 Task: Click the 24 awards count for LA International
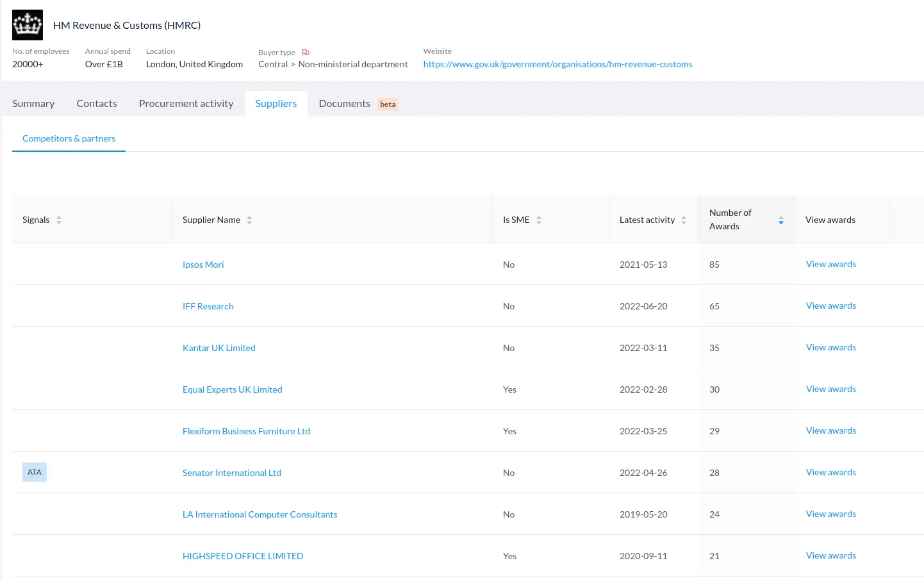(x=714, y=514)
